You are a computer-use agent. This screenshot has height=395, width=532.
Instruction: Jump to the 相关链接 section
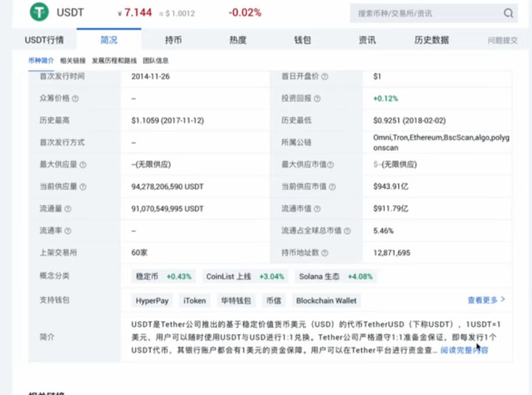[x=73, y=60]
